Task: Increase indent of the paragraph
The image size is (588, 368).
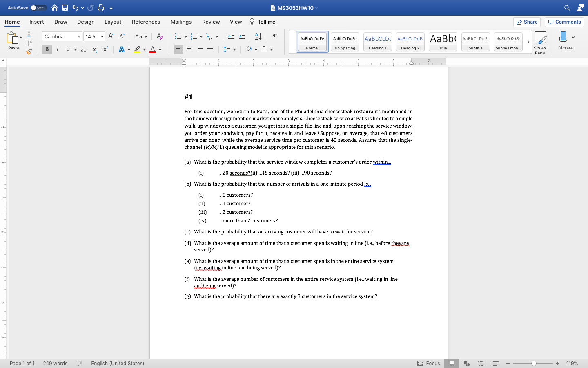Action: pos(242,36)
